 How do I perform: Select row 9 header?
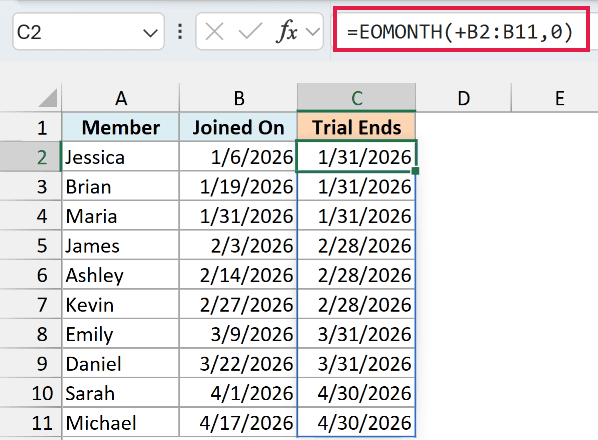point(31,363)
